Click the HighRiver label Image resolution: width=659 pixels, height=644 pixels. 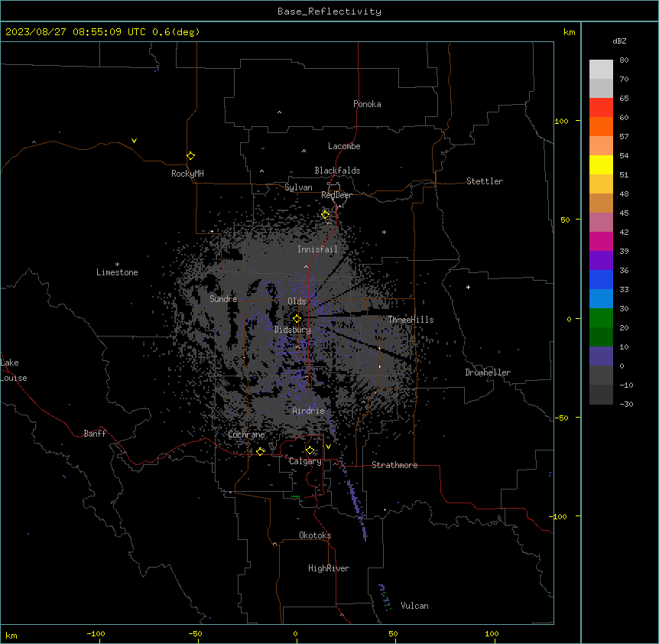click(x=329, y=568)
